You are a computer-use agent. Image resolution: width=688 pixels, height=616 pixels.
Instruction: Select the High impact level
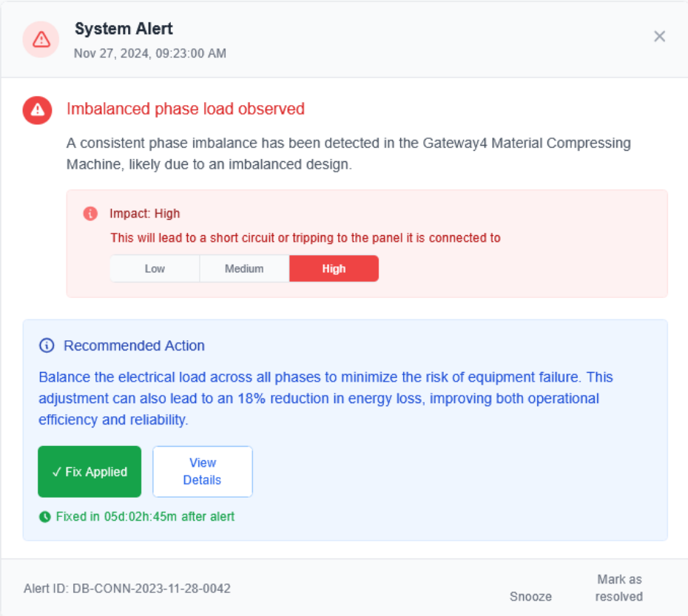pos(334,268)
